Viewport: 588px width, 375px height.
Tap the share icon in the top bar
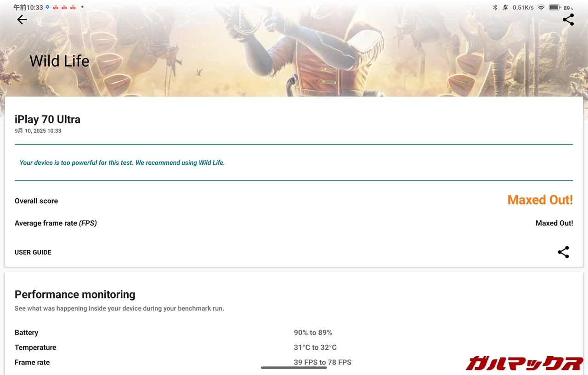click(568, 20)
